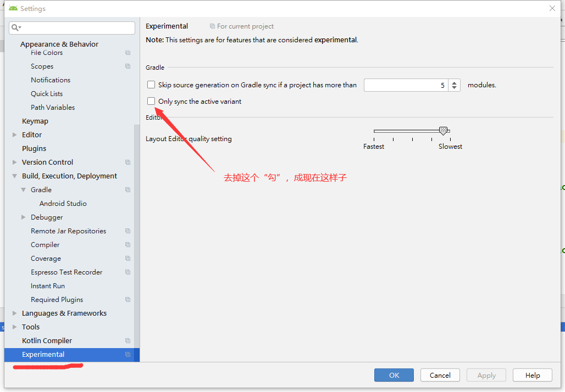This screenshot has height=392, width=565.
Task: Click the project-level icon beside Scopes
Action: (128, 66)
